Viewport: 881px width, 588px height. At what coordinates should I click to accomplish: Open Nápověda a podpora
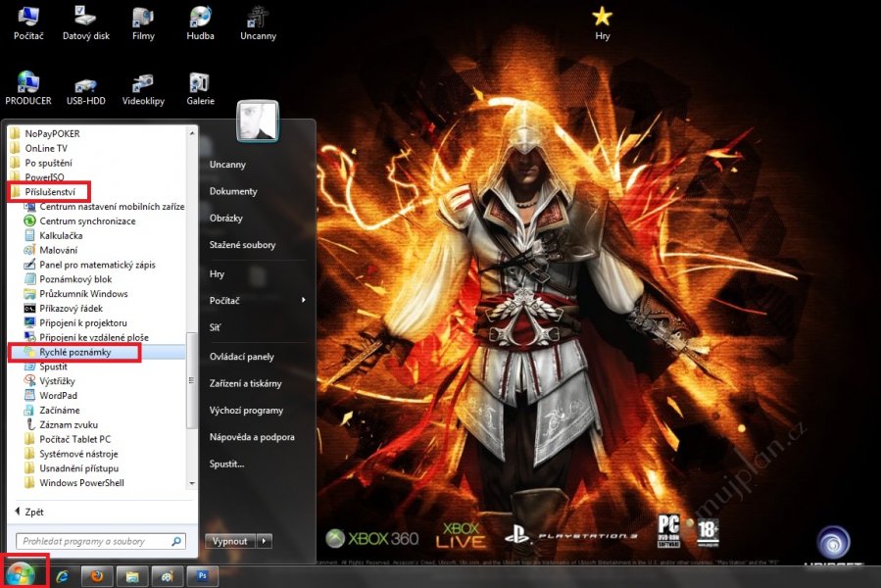252,437
